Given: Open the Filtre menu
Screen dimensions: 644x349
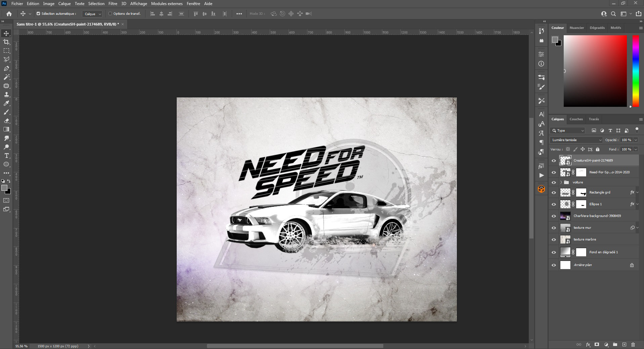Looking at the screenshot, I should coord(113,4).
